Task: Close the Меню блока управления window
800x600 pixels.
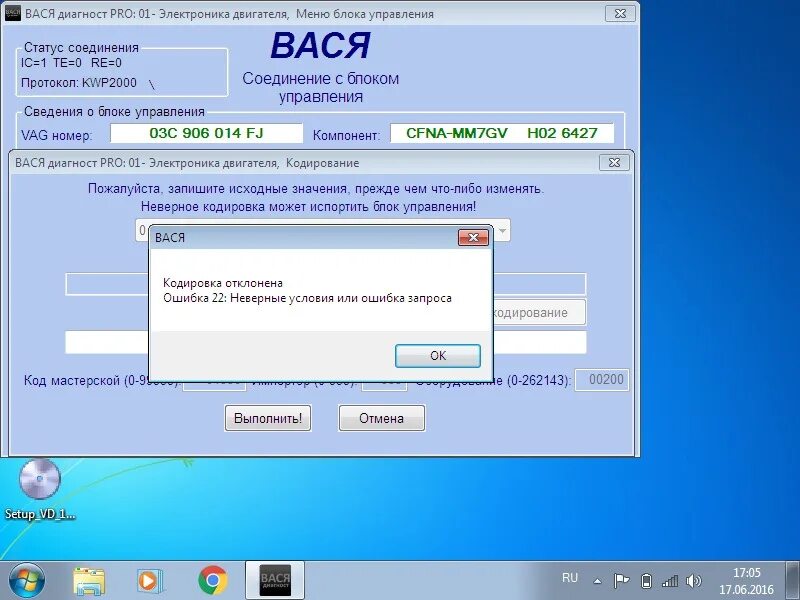Action: tap(620, 14)
